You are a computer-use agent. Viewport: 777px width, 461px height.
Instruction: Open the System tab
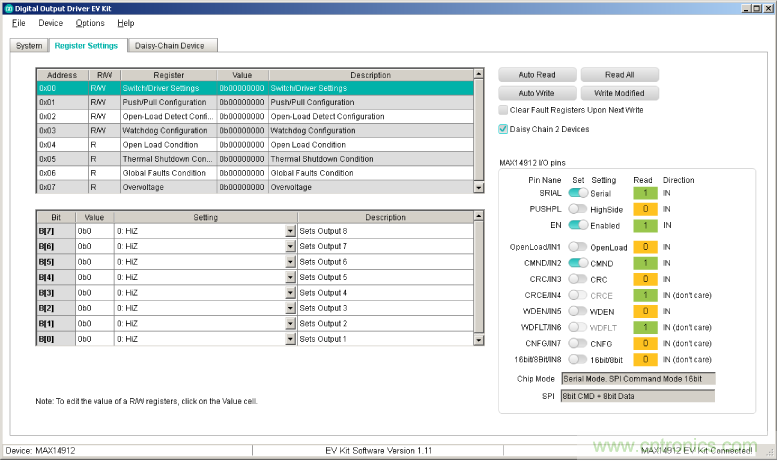pos(29,46)
